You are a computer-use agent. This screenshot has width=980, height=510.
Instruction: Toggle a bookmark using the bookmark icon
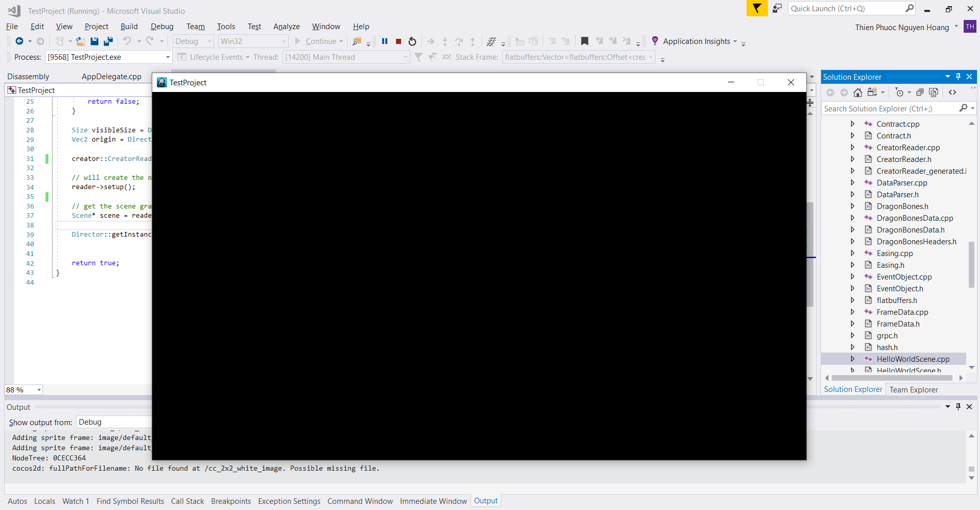[x=585, y=41]
